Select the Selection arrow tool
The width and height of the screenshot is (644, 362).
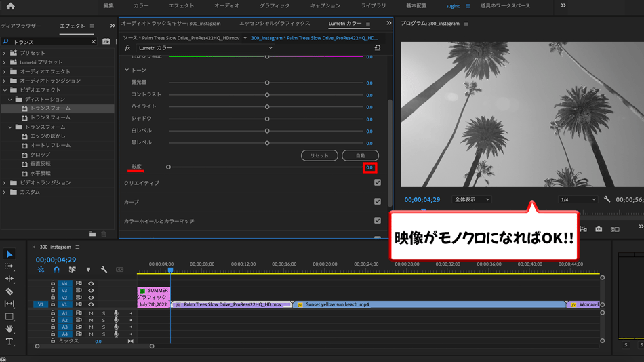pos(9,254)
